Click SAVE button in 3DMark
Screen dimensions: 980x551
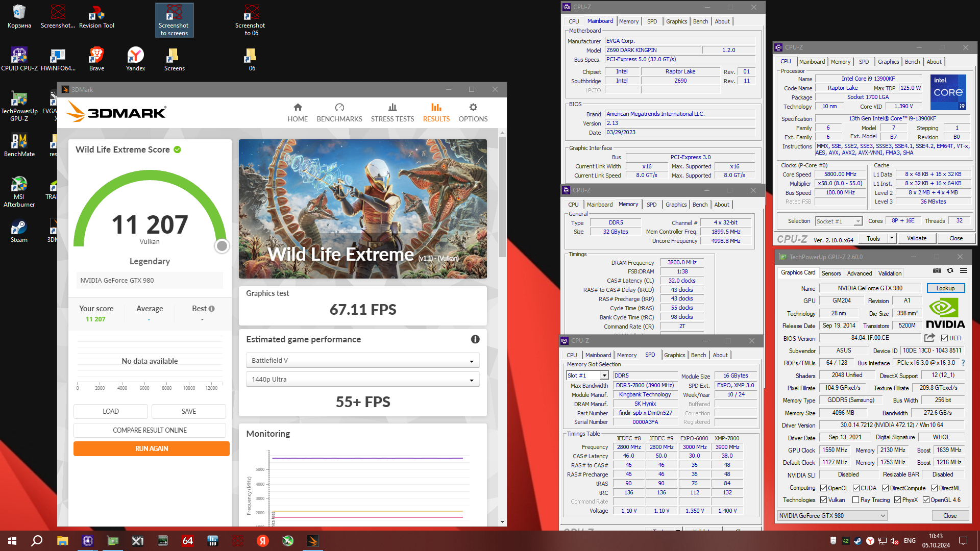tap(189, 411)
